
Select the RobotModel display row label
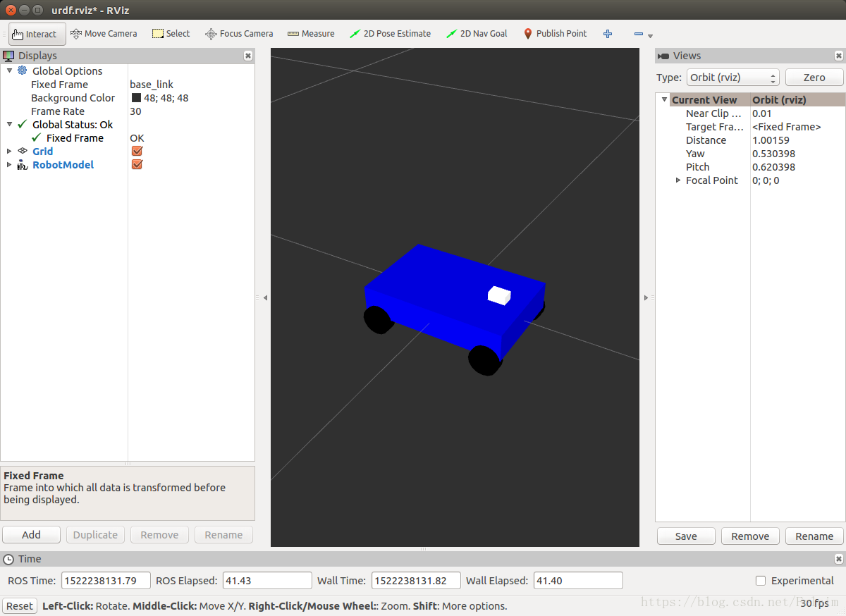pos(63,164)
